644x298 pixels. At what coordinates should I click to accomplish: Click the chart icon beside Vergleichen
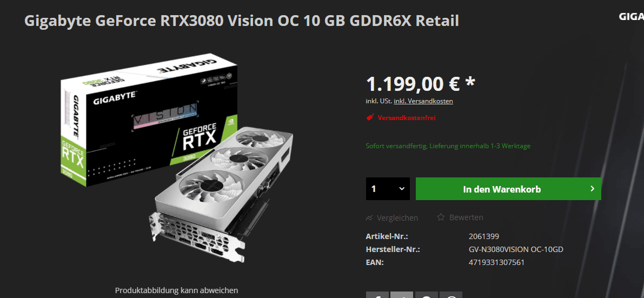tap(369, 218)
